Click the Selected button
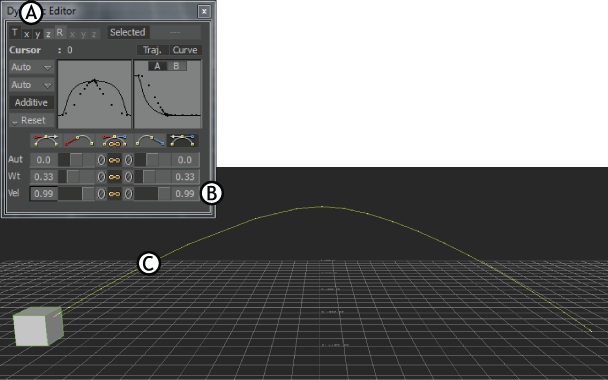The width and height of the screenshot is (608, 380). coord(128,32)
